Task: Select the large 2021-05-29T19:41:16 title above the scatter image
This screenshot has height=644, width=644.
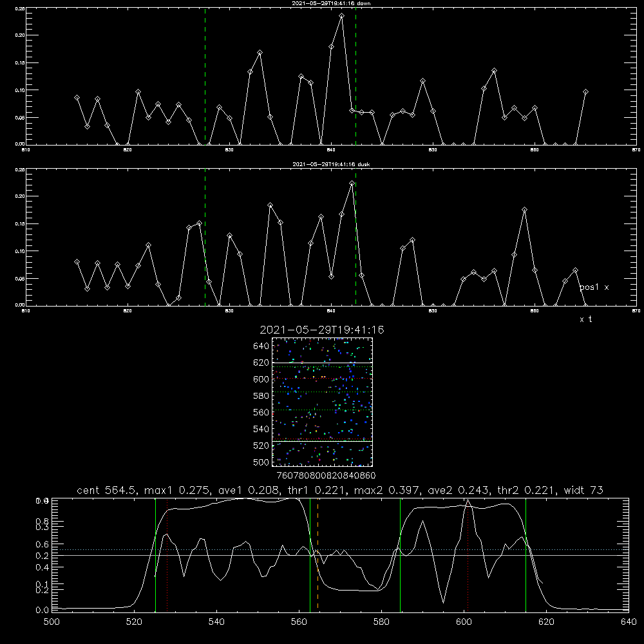Action: [x=322, y=330]
